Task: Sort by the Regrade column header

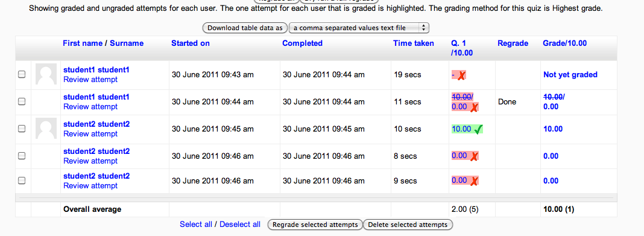Action: (x=513, y=43)
